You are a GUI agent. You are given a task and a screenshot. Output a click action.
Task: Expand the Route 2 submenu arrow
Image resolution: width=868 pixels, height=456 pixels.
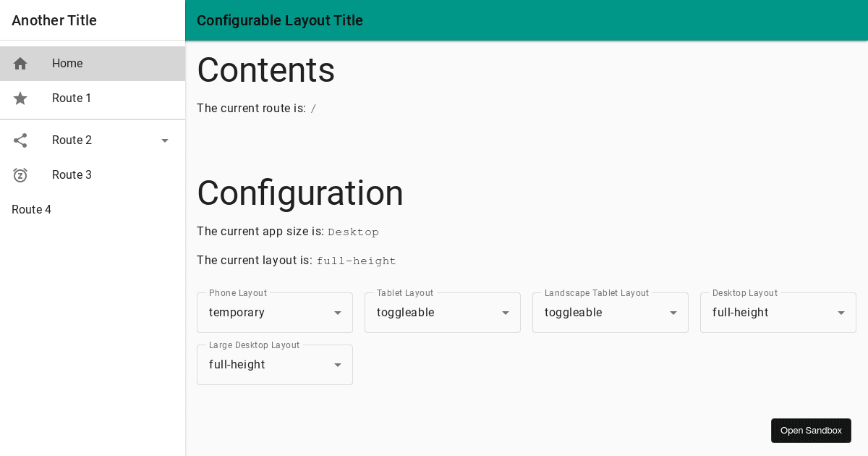(165, 140)
